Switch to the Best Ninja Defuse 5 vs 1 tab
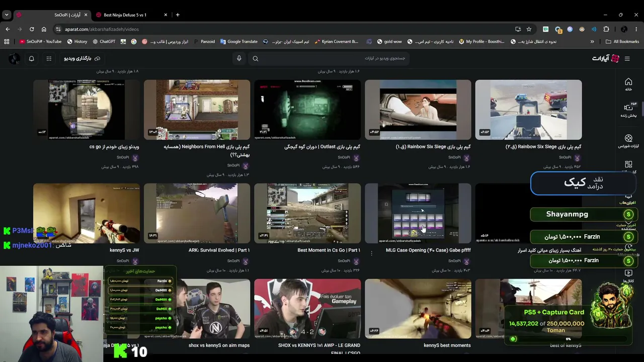The image size is (644, 362). coord(131,15)
